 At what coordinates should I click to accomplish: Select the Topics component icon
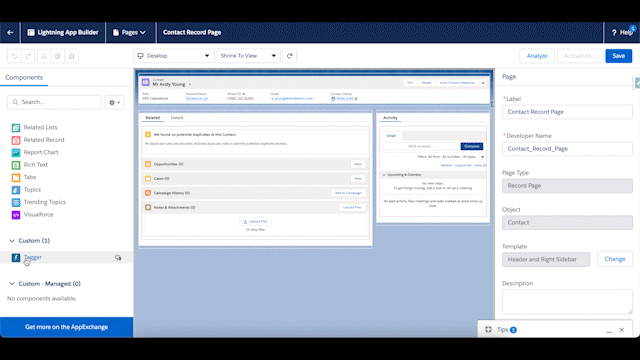click(x=16, y=190)
